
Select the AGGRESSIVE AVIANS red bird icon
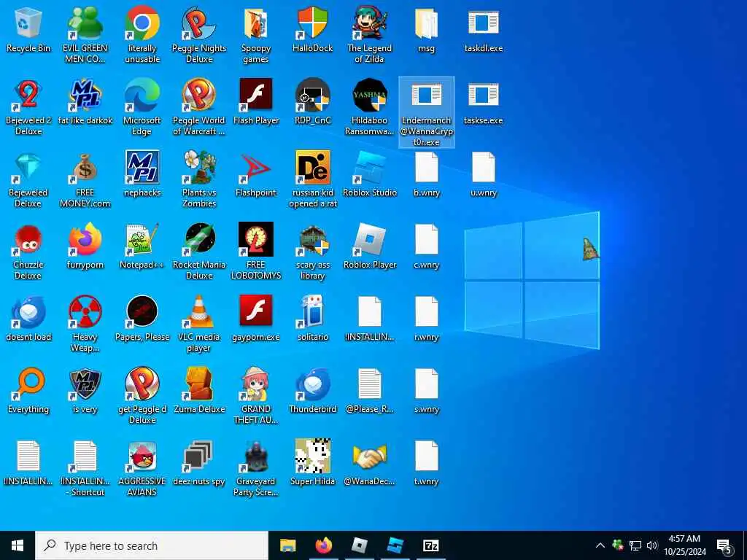(x=142, y=456)
